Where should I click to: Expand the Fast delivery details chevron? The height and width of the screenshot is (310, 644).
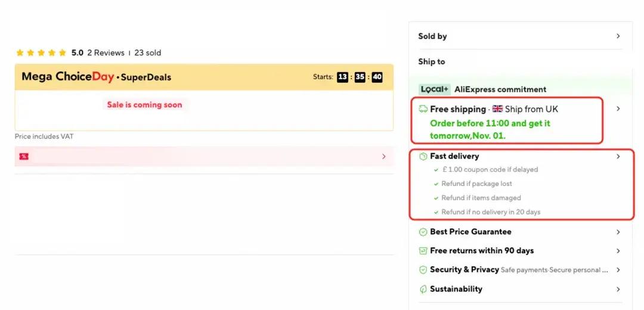(x=618, y=156)
